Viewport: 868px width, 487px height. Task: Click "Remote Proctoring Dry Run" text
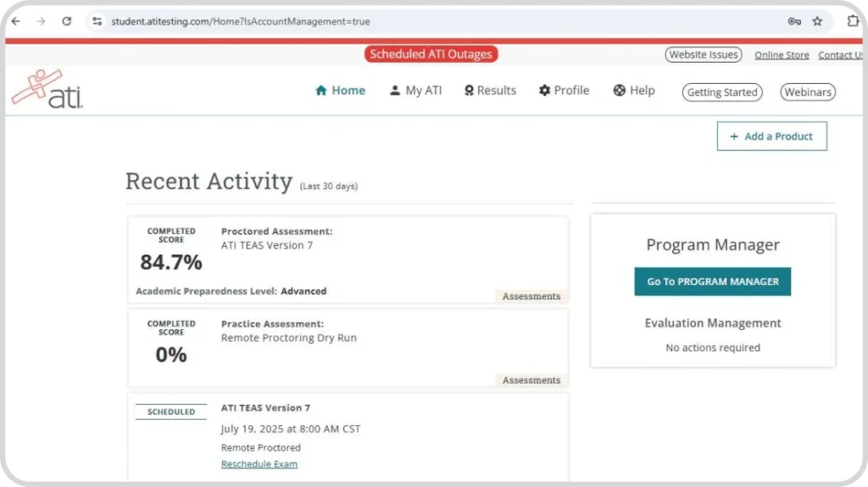pyautogui.click(x=289, y=338)
